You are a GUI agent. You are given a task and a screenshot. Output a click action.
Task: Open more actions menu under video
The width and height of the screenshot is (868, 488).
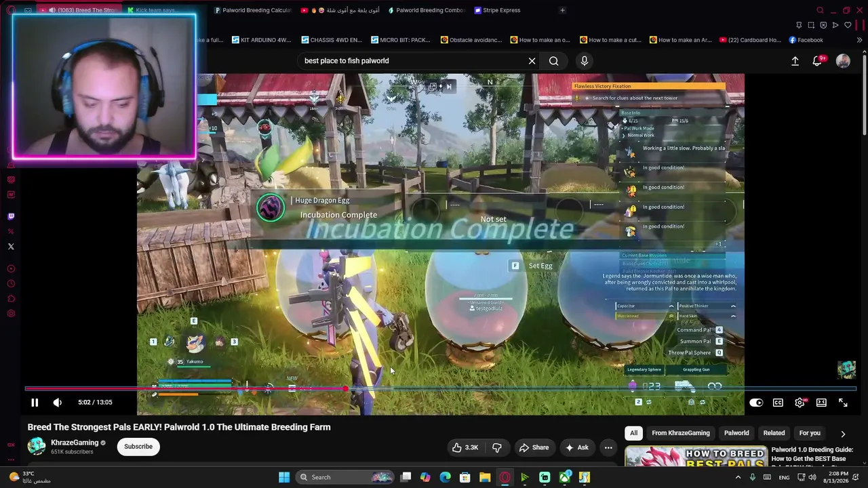click(x=608, y=447)
